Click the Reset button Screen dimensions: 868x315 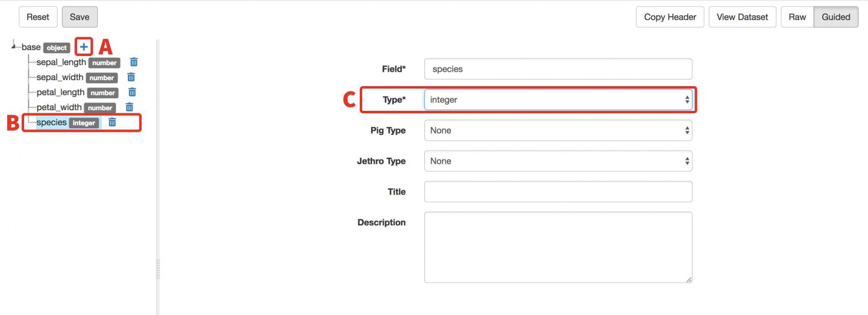[x=38, y=17]
